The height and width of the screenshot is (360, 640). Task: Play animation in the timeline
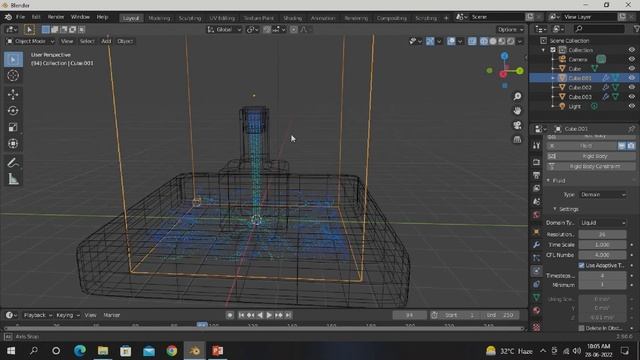[269, 315]
